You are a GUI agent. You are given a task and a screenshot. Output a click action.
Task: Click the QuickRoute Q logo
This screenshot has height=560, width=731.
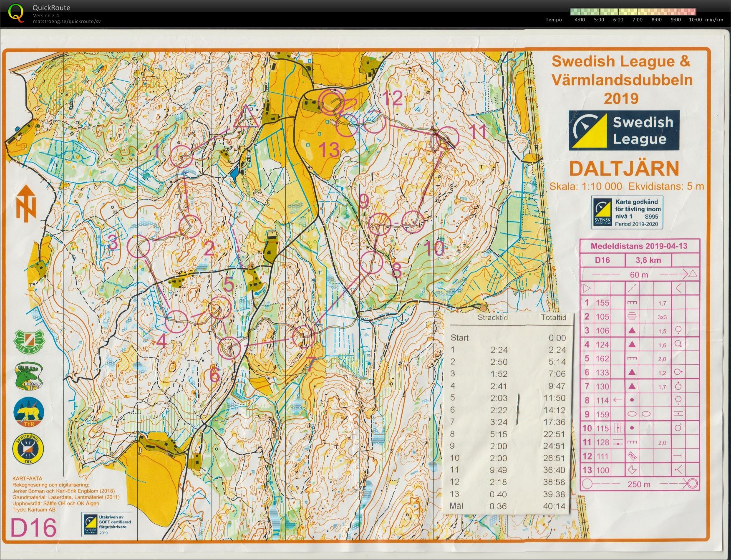[x=16, y=13]
